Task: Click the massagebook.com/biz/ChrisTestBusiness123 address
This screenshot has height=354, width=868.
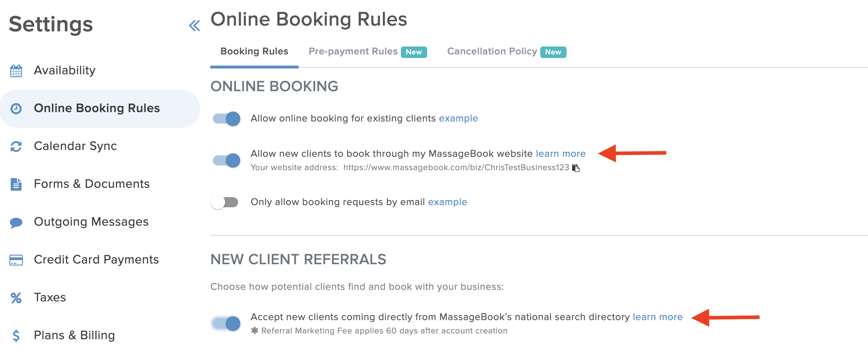Action: 456,167
